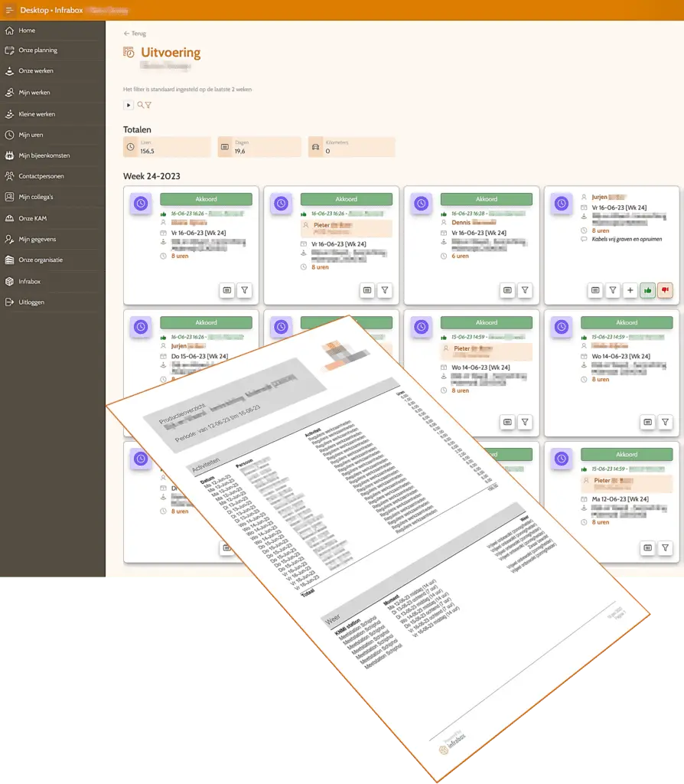The height and width of the screenshot is (784, 684).
Task: Click the Dagen total 19,6 field
Action: [260, 147]
